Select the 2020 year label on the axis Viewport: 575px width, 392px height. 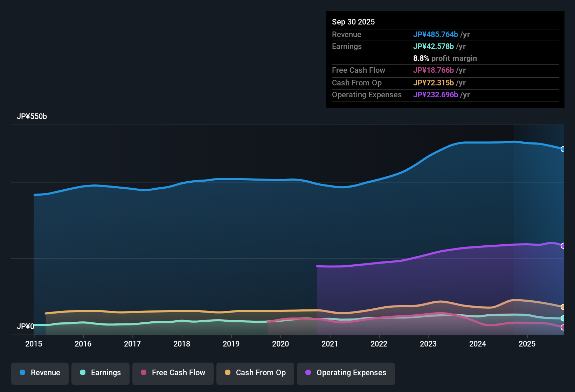[x=280, y=344]
